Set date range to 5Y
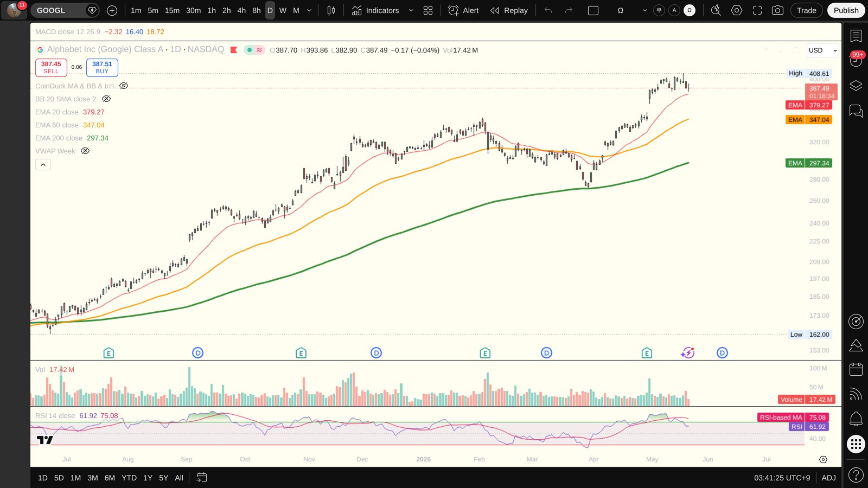This screenshot has height=488, width=868. pos(163,478)
